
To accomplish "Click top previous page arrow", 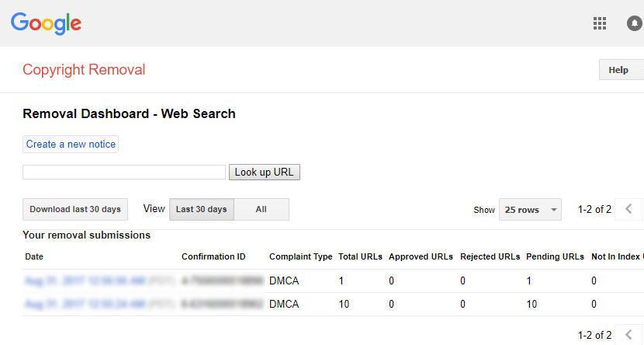I will click(x=628, y=209).
